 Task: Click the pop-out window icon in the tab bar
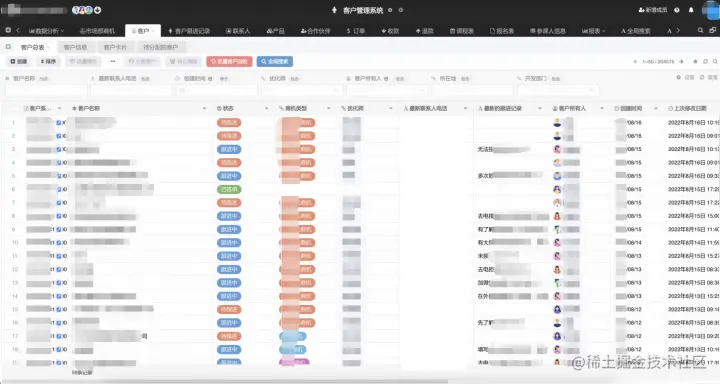pos(713,30)
